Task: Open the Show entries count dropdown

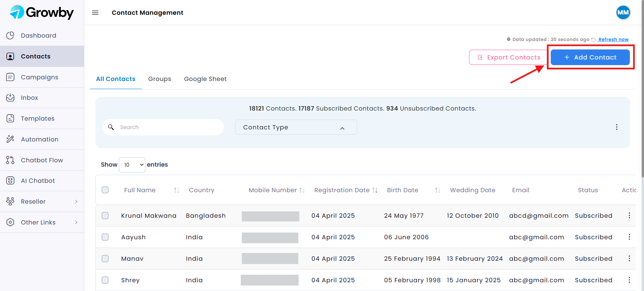Action: [x=132, y=165]
